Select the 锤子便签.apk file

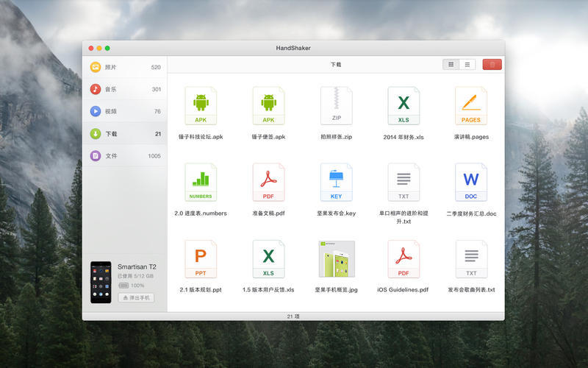click(268, 107)
